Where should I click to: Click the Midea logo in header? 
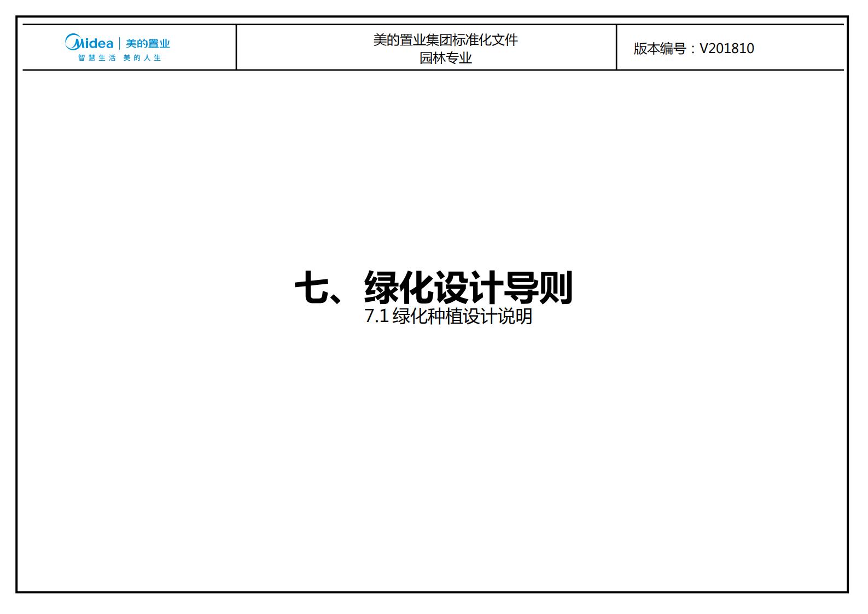point(89,42)
